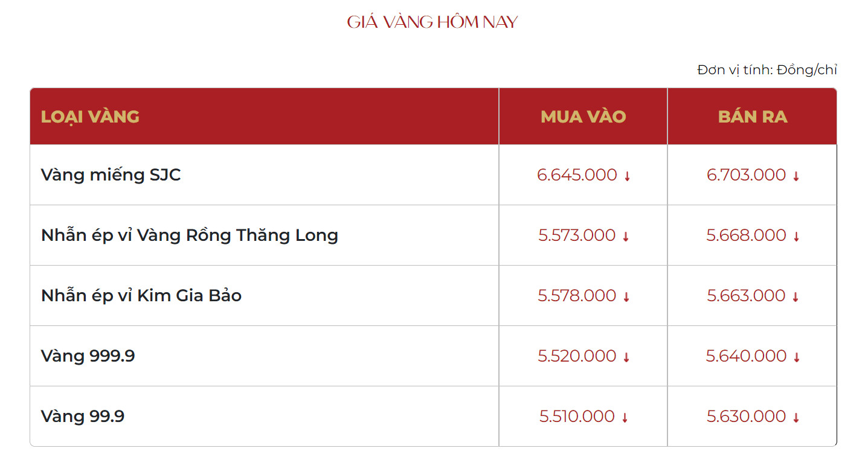This screenshot has height=457, width=868.
Task: Click the LOẠI VÀNG column header
Action: (x=90, y=117)
